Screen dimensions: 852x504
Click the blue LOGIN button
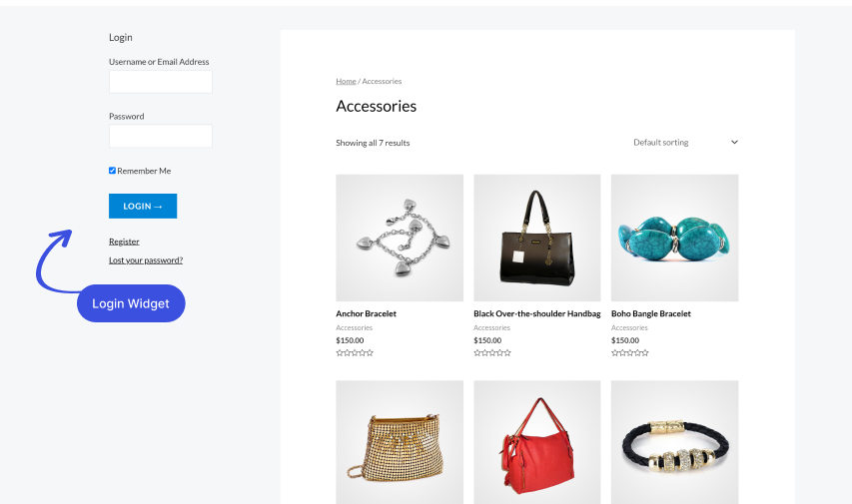tap(143, 206)
